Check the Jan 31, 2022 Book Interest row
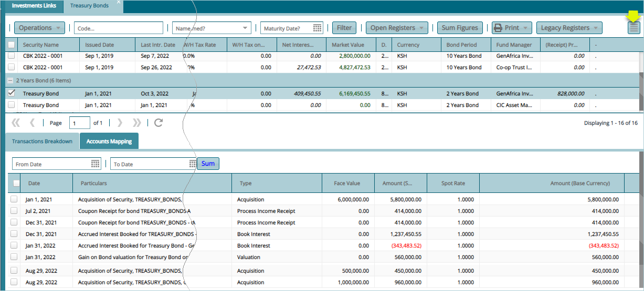Screen dimensions: 644x291 pos(14,246)
